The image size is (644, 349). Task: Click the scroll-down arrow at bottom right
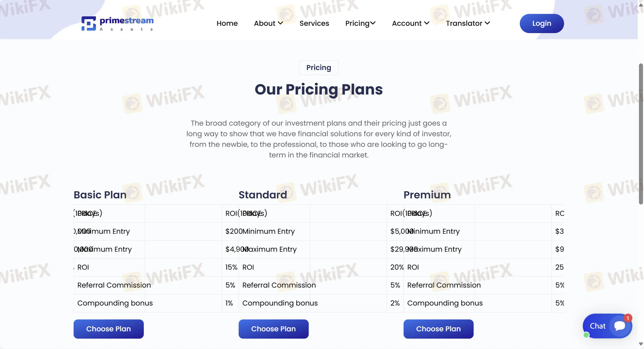point(641,344)
